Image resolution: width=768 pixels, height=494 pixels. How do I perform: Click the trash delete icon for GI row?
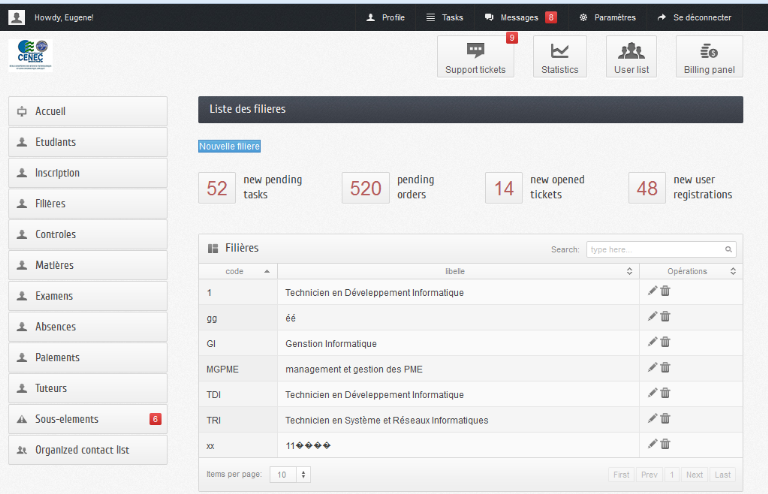coord(665,342)
